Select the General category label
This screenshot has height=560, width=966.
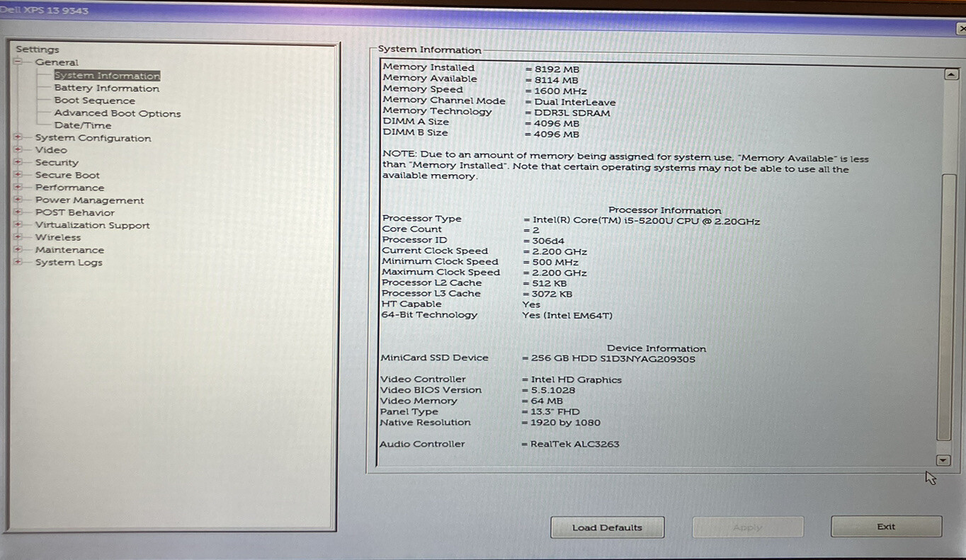pyautogui.click(x=57, y=62)
